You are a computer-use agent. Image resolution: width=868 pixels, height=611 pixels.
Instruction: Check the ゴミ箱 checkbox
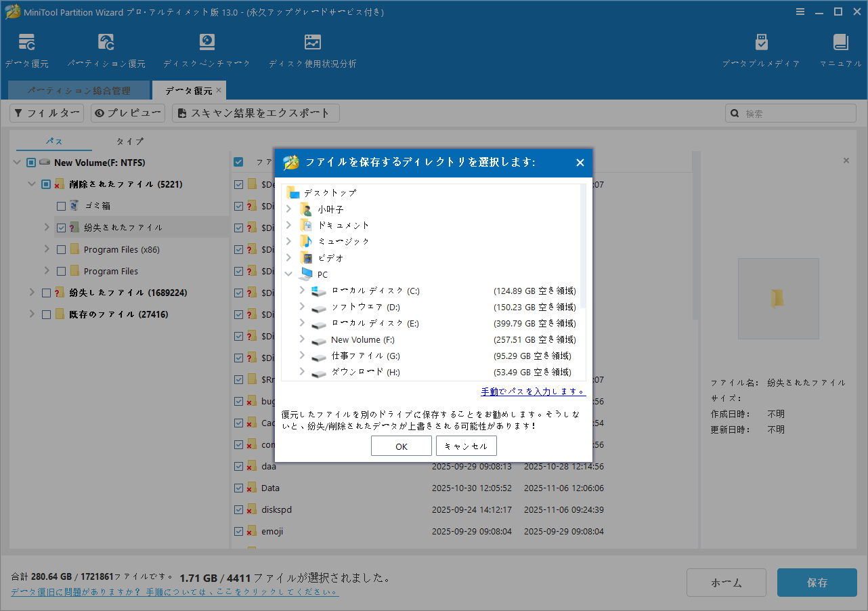pyautogui.click(x=61, y=205)
